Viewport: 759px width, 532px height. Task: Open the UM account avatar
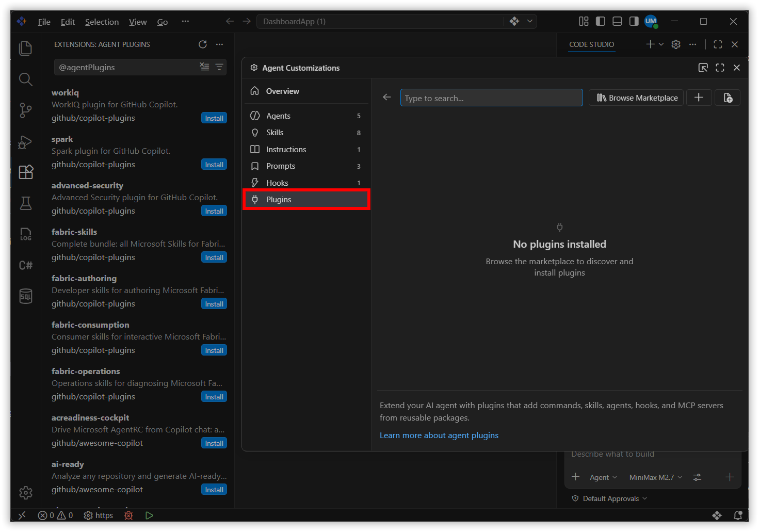[x=651, y=21]
